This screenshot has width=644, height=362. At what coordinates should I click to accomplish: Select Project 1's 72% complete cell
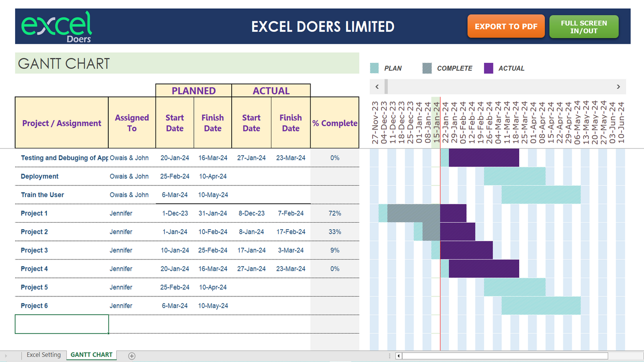[334, 213]
